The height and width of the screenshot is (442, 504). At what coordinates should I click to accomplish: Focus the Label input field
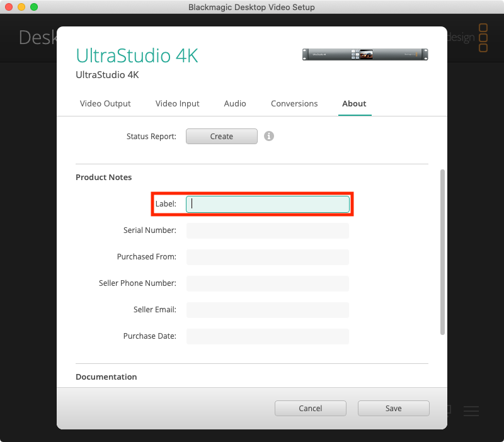coord(267,204)
